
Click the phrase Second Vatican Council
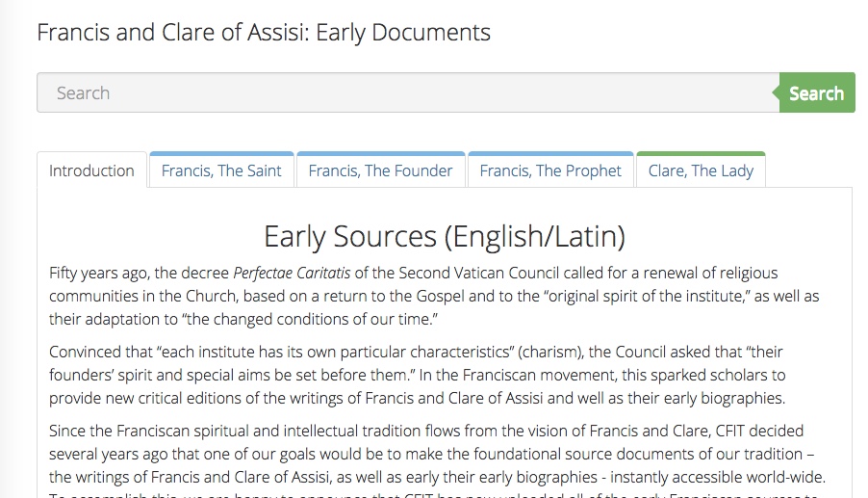[457, 273]
